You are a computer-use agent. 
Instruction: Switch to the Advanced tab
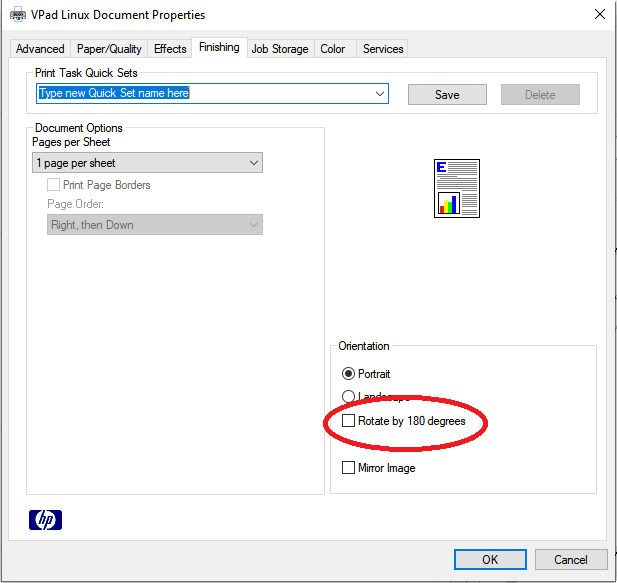click(40, 49)
